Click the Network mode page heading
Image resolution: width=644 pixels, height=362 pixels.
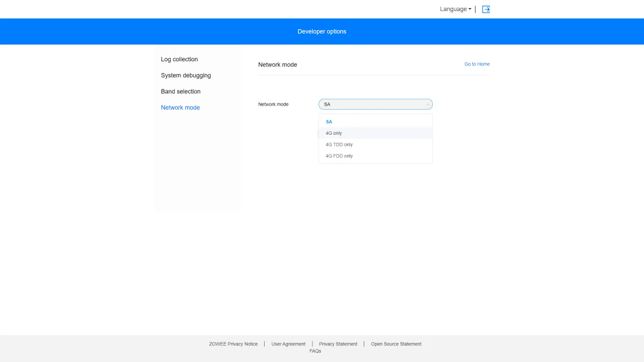click(278, 64)
